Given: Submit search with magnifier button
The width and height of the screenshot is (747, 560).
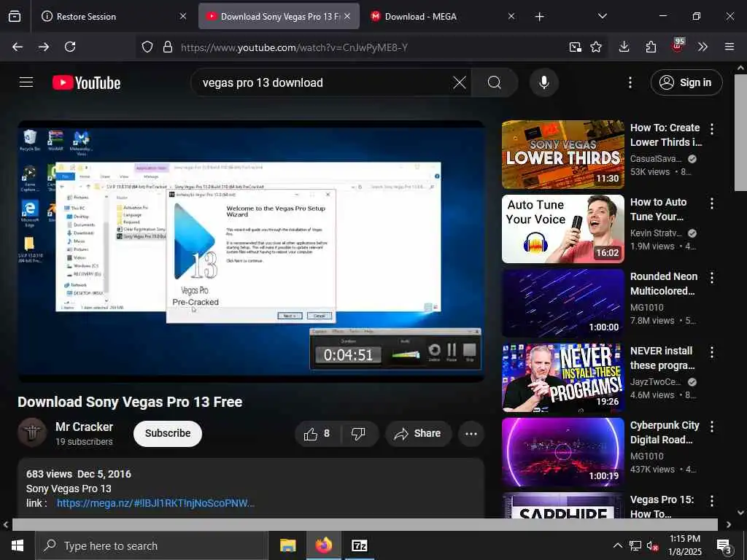Looking at the screenshot, I should (495, 82).
